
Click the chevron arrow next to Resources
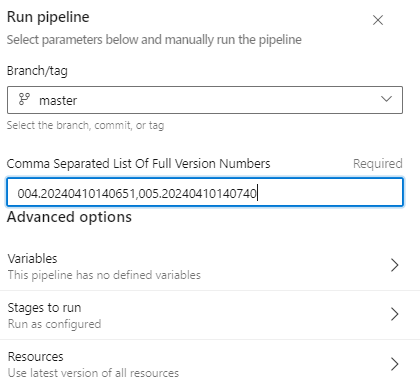click(394, 364)
